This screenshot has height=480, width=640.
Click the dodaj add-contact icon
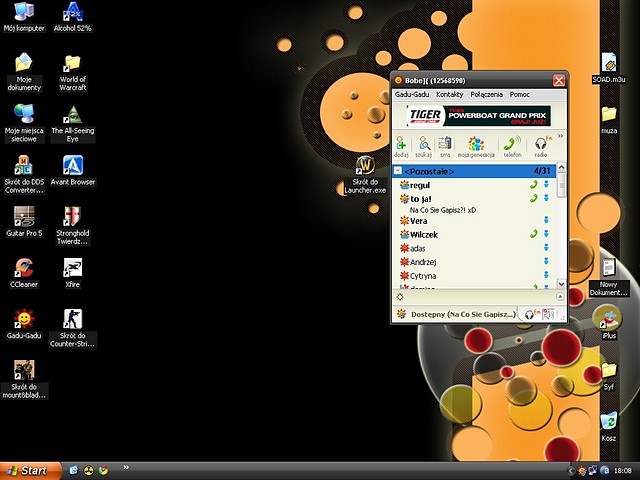(401, 147)
